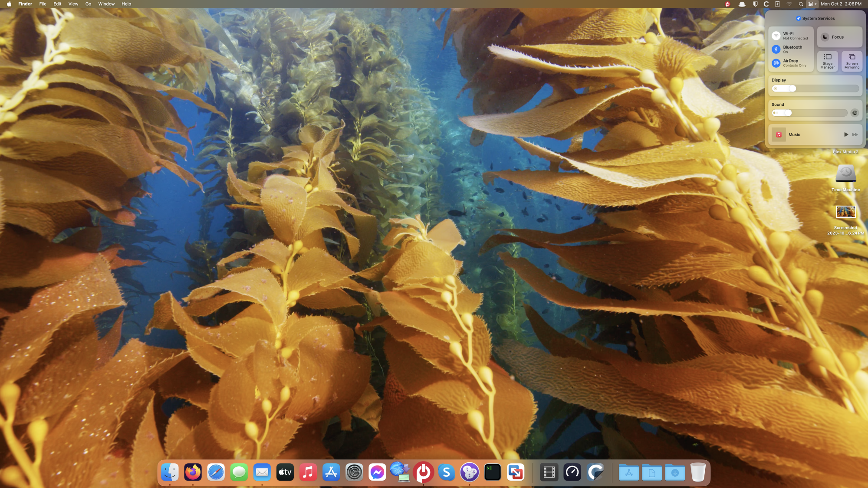Viewport: 868px width, 488px height.
Task: Select the Screenshot file thumbnail on desktop
Action: click(845, 212)
